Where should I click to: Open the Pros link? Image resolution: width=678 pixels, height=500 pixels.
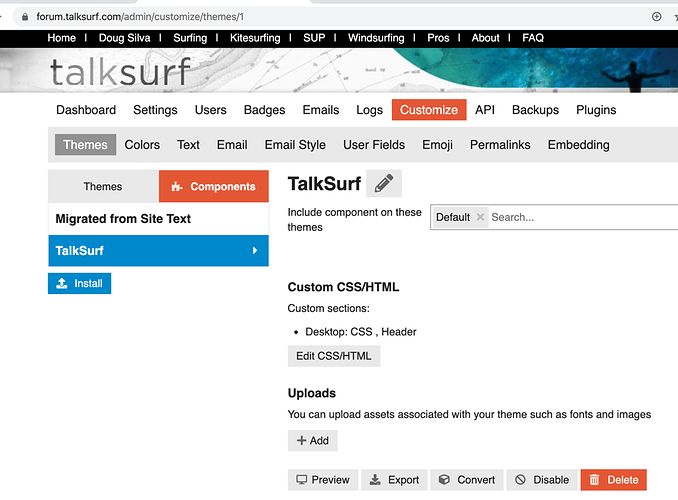[x=438, y=38]
